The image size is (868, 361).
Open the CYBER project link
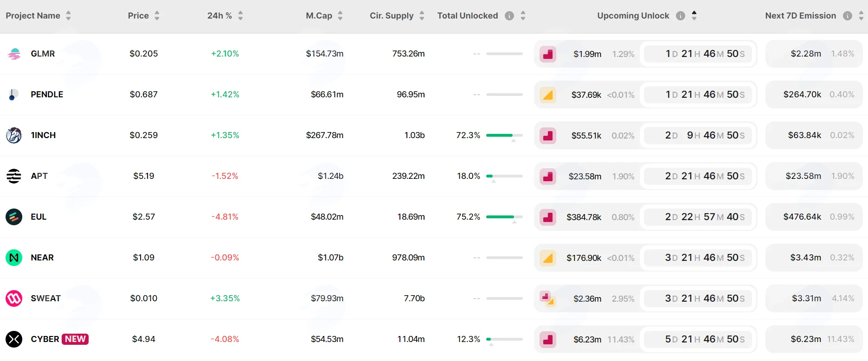tap(45, 339)
